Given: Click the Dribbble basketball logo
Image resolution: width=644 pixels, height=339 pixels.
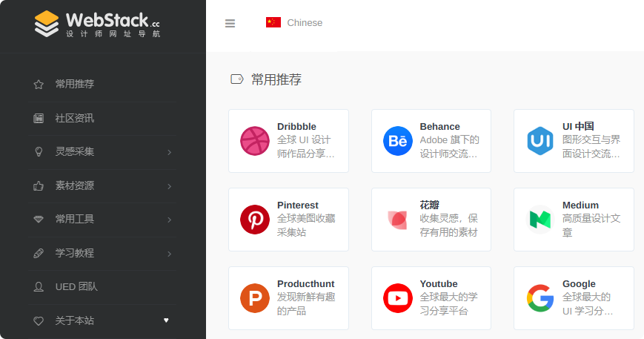Looking at the screenshot, I should point(255,141).
